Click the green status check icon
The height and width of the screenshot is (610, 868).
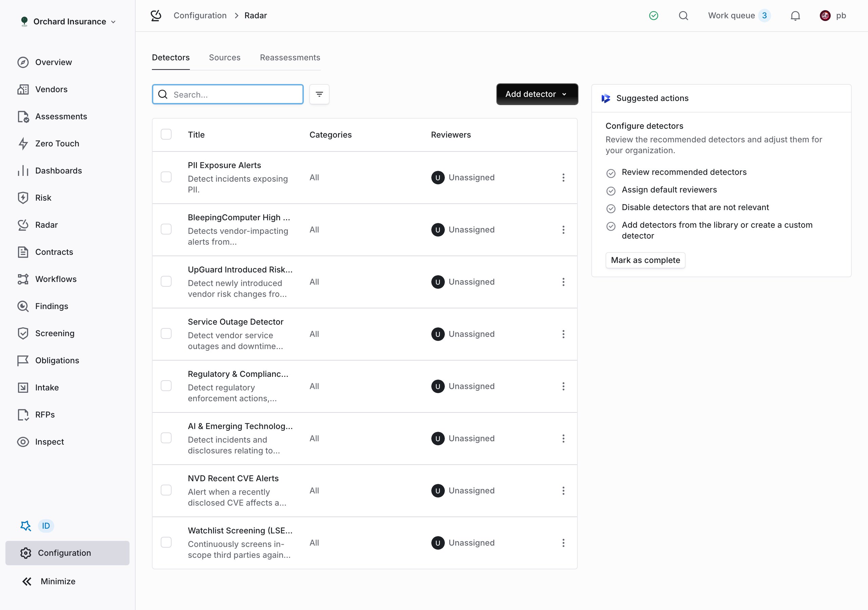[654, 16]
